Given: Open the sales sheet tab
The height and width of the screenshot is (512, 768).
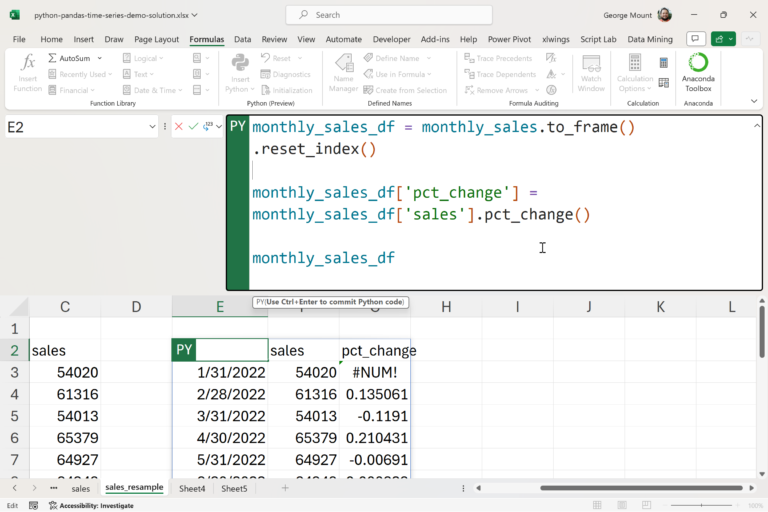Looking at the screenshot, I should click(80, 488).
